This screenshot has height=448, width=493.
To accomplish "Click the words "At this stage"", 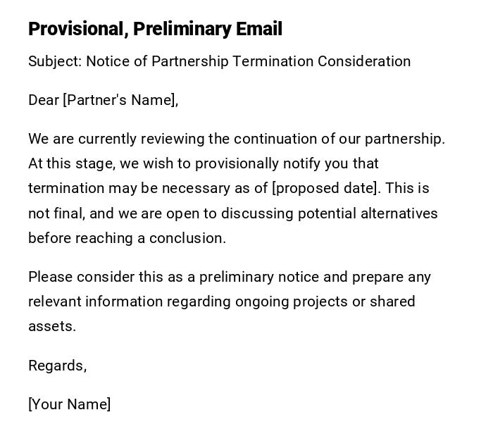I will click(x=70, y=163).
